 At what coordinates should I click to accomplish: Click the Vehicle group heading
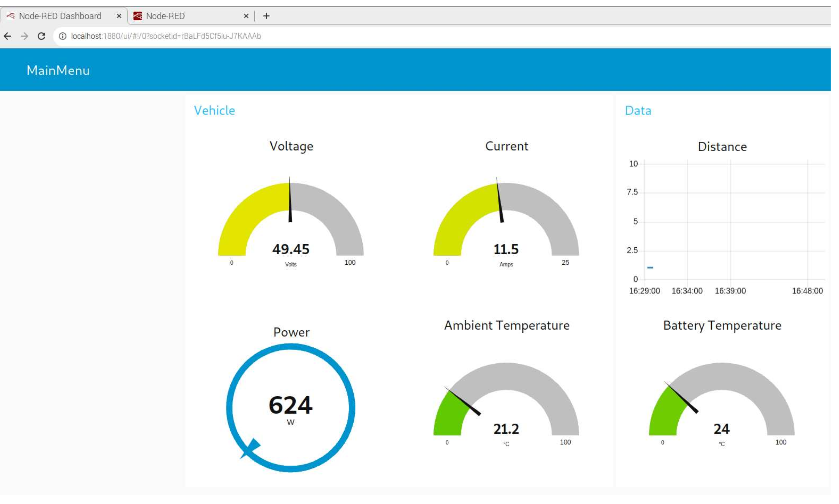[214, 110]
